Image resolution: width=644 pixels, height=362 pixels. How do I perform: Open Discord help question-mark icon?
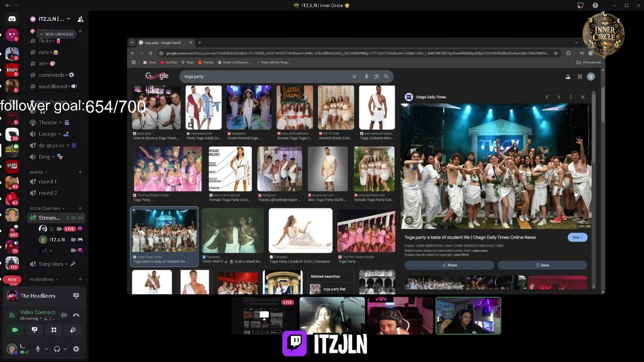(596, 6)
